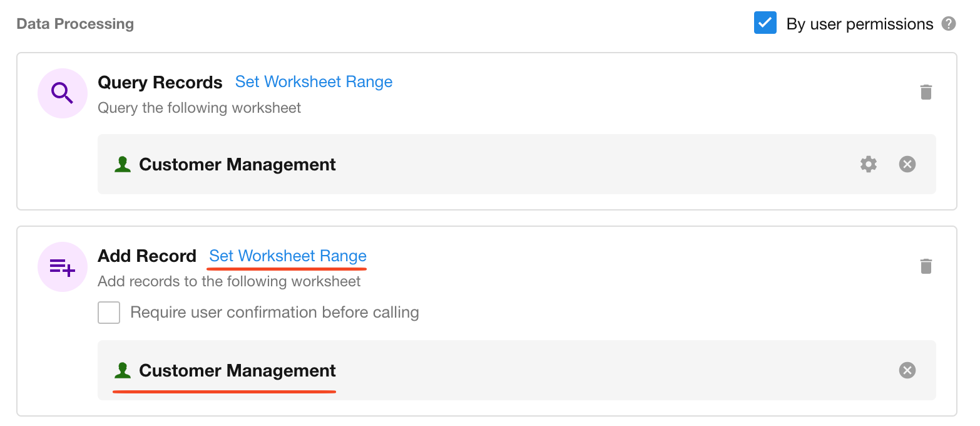
Task: Open Set Worksheet Range for Add Record
Action: (x=288, y=256)
